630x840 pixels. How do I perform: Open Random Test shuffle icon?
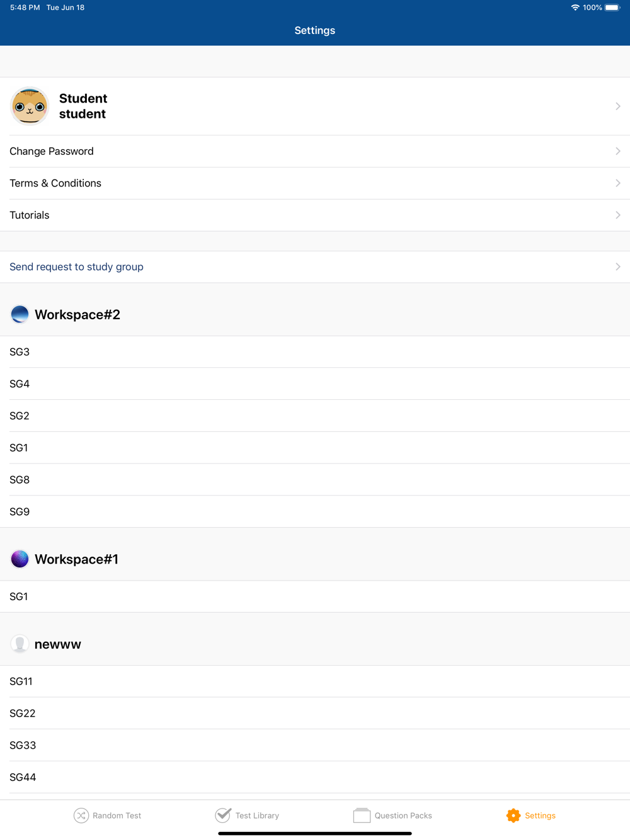(x=81, y=815)
